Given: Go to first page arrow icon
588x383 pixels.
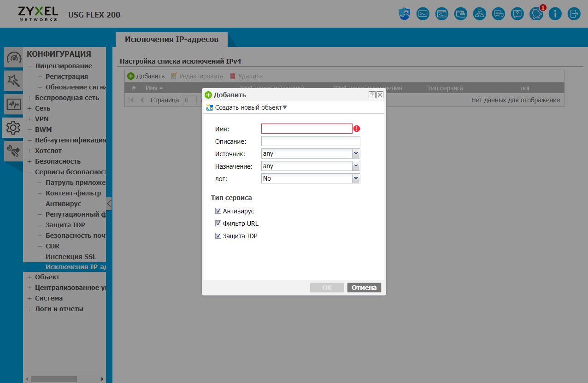Looking at the screenshot, I should tap(131, 100).
